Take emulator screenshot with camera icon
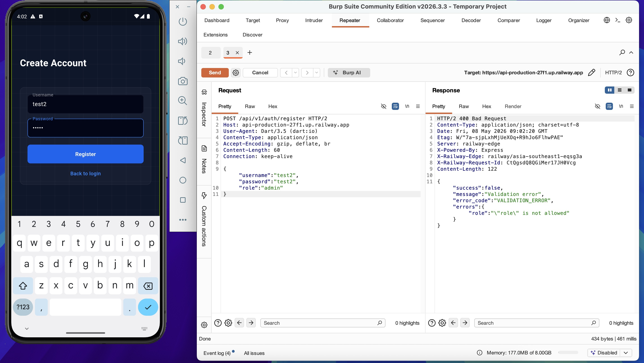This screenshot has height=363, width=644. (183, 81)
